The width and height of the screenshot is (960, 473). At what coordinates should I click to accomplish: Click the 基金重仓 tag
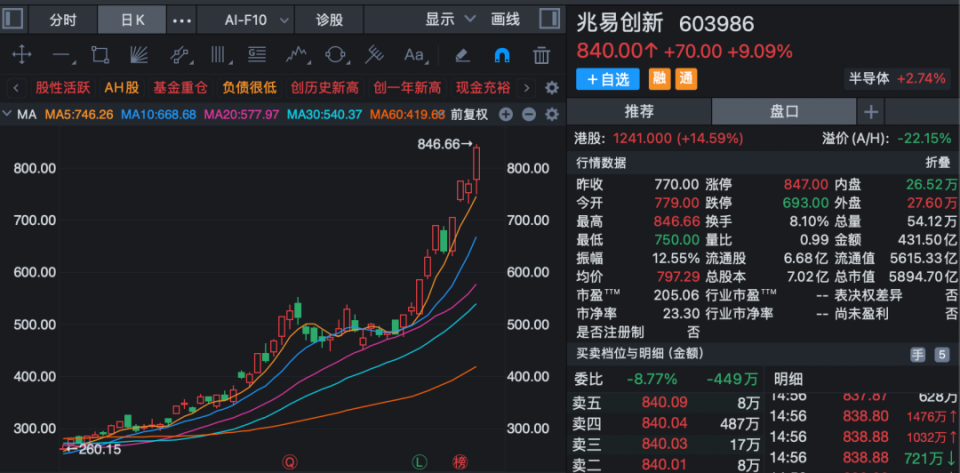tap(180, 88)
